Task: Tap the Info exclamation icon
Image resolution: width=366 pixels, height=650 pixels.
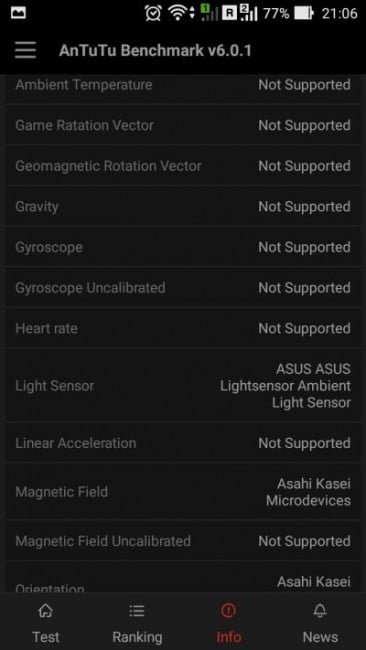Action: pos(228,610)
